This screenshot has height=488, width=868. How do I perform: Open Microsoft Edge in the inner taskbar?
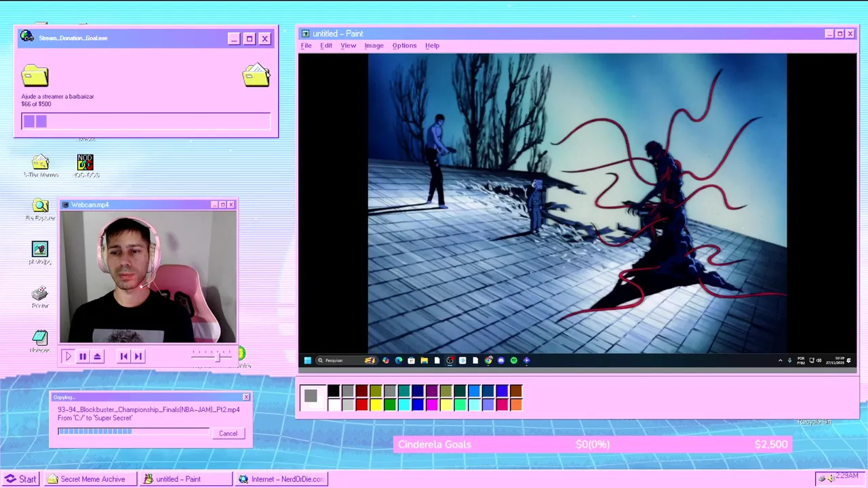point(399,361)
